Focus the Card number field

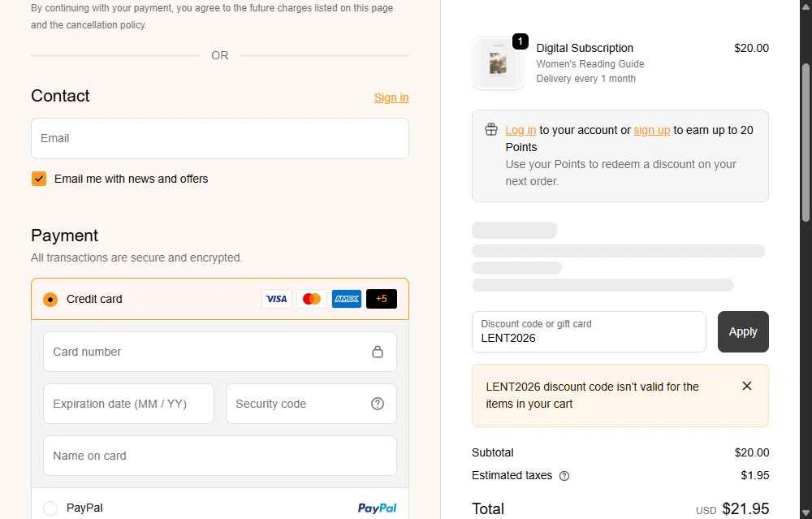219,352
